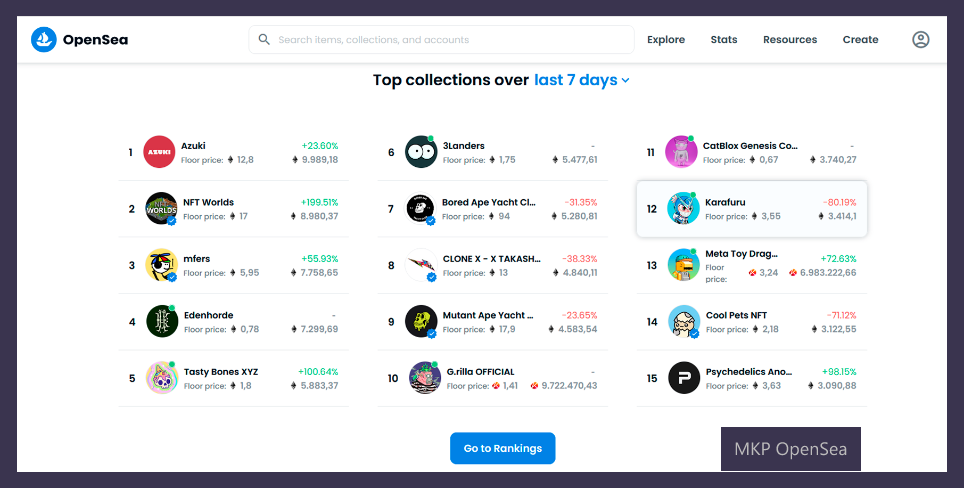Open the CatBlox Genesis collection avatar
Viewport: 964px width, 488px height.
681,152
